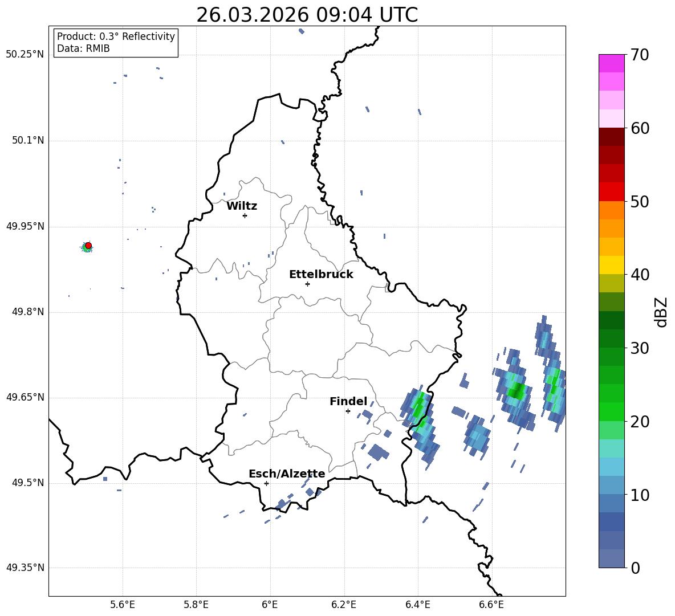Click the dBZ colorbar axis label
675x616 pixels.
661,312
